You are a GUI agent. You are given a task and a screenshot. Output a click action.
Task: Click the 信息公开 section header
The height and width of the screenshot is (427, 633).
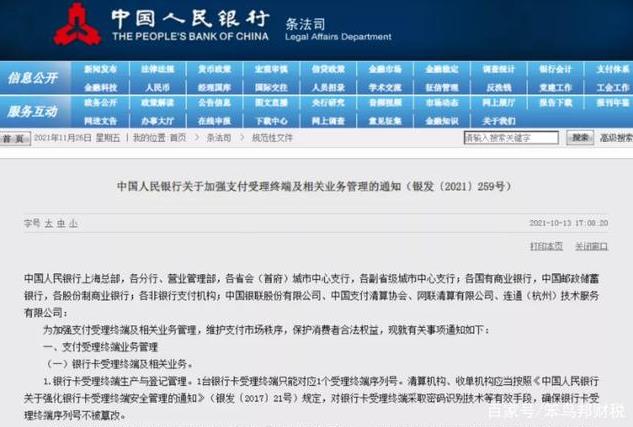tap(33, 78)
